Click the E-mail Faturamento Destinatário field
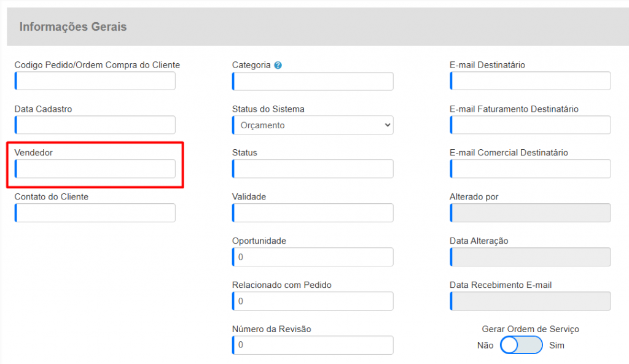Image resolution: width=629 pixels, height=364 pixels. (530, 125)
